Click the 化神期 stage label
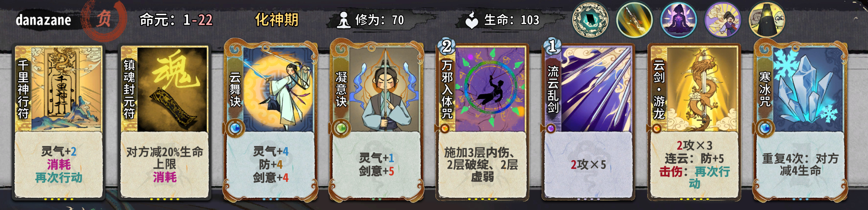The height and width of the screenshot is (210, 868). click(x=277, y=20)
